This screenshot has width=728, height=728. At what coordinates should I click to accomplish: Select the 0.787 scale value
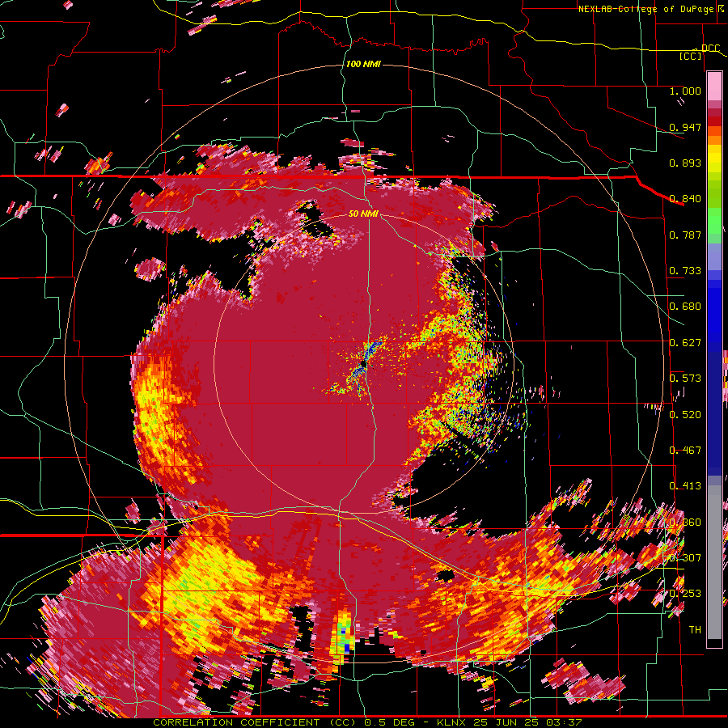685,235
